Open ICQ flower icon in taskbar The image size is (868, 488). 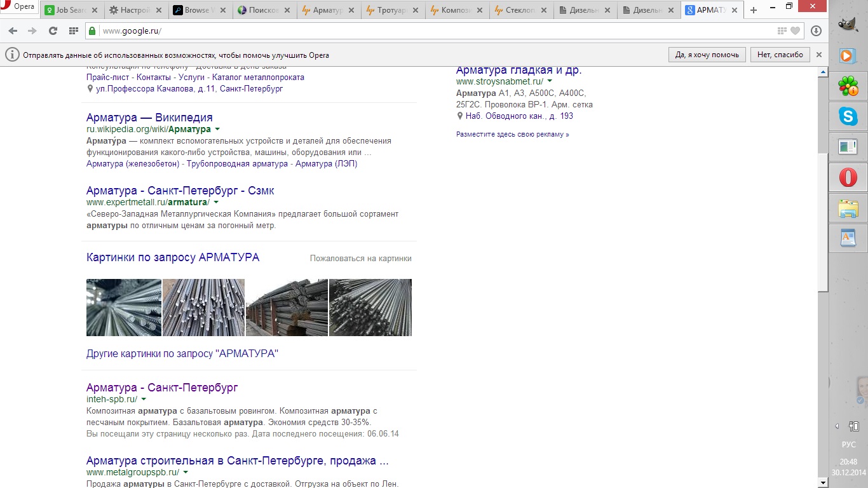tap(848, 85)
